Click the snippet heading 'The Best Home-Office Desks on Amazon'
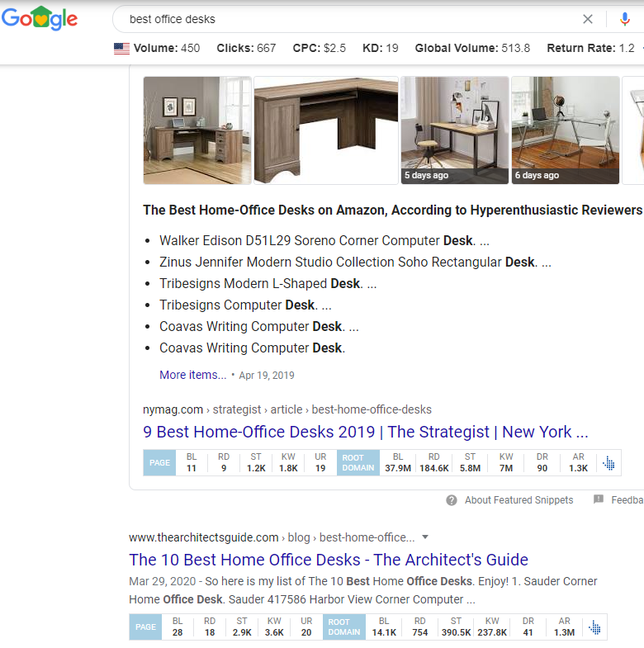Screen dimensions: 644x648 coord(393,210)
